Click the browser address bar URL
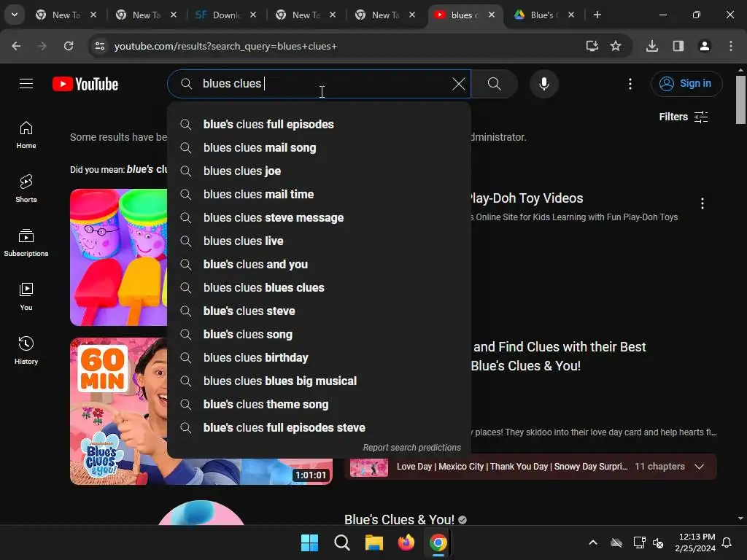Screen dimensions: 747x560 (225, 46)
